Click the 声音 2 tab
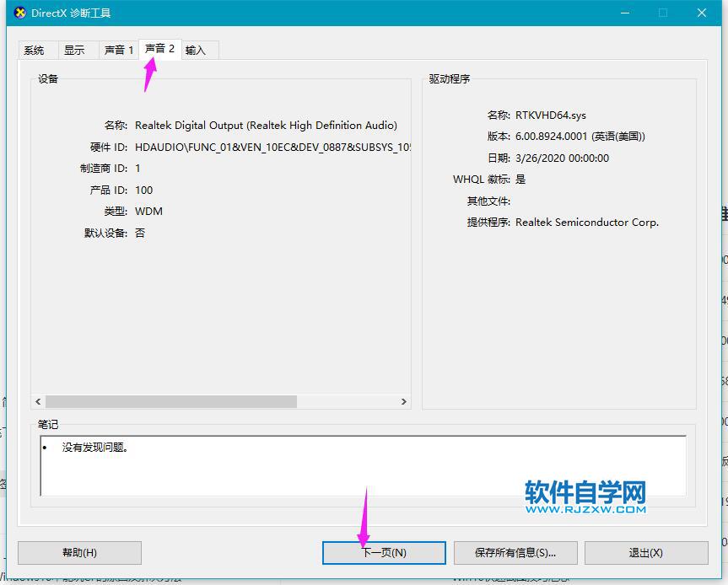The height and width of the screenshot is (585, 728). pyautogui.click(x=159, y=49)
